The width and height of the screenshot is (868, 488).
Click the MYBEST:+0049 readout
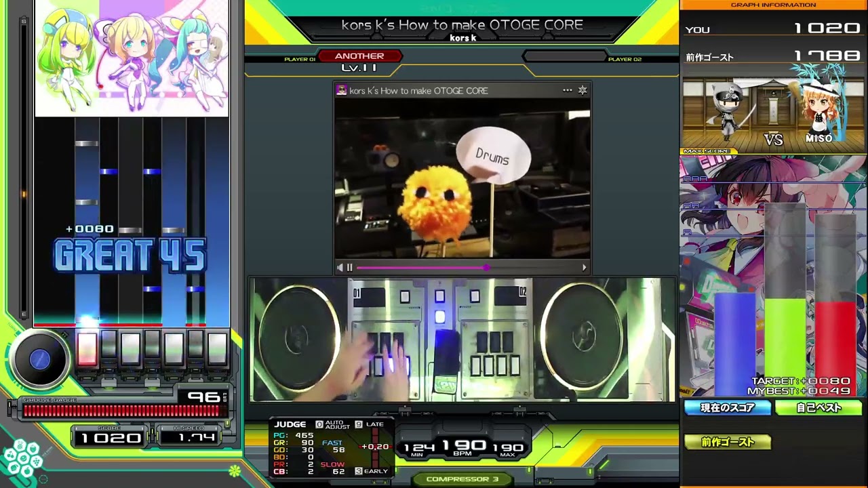[x=799, y=391]
